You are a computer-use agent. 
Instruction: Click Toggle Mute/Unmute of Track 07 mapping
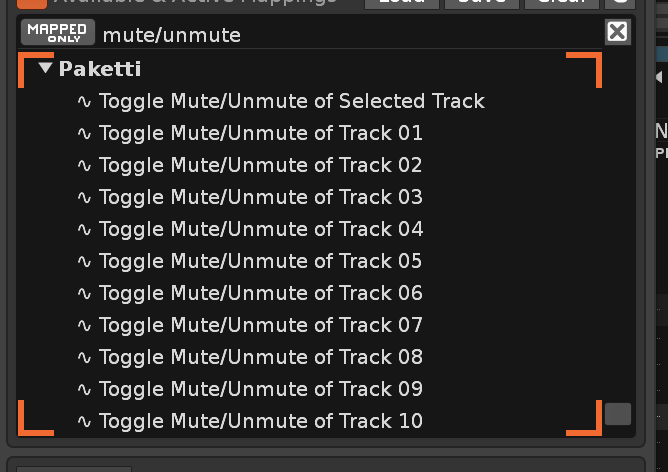(260, 325)
